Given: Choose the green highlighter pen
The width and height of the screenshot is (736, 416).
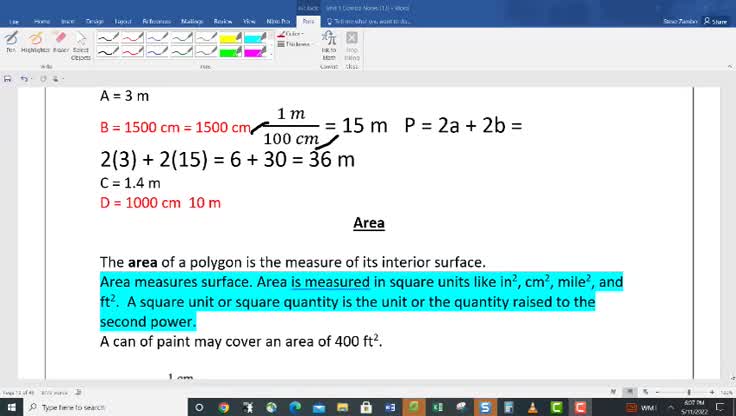Looking at the screenshot, I should [230, 51].
